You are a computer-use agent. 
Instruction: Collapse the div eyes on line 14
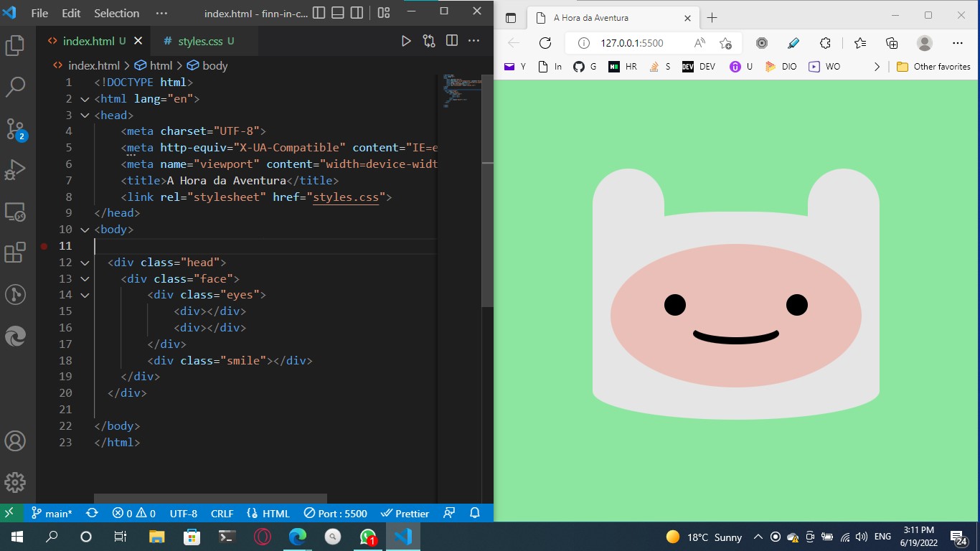[85, 295]
